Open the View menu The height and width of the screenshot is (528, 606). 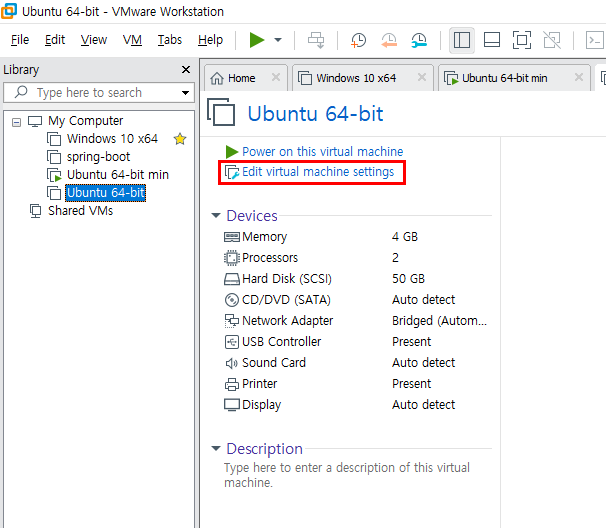click(x=94, y=40)
